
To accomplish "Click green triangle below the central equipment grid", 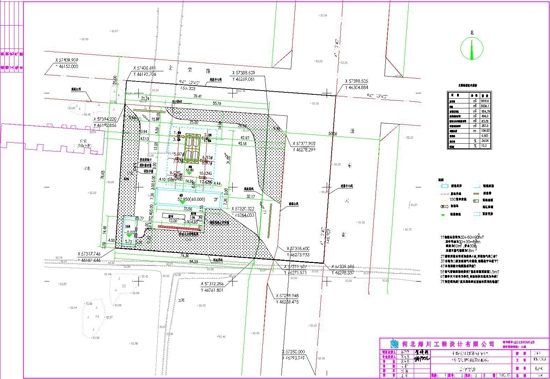I will pos(189,172).
